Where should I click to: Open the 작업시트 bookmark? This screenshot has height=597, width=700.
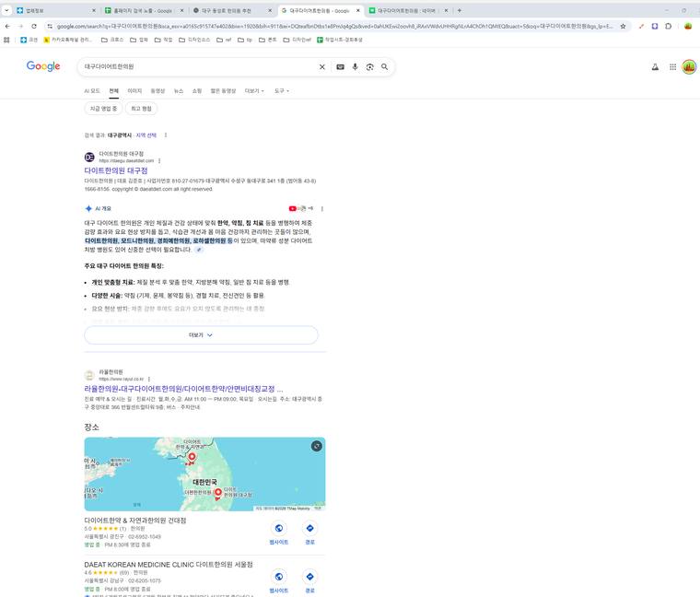click(340, 40)
